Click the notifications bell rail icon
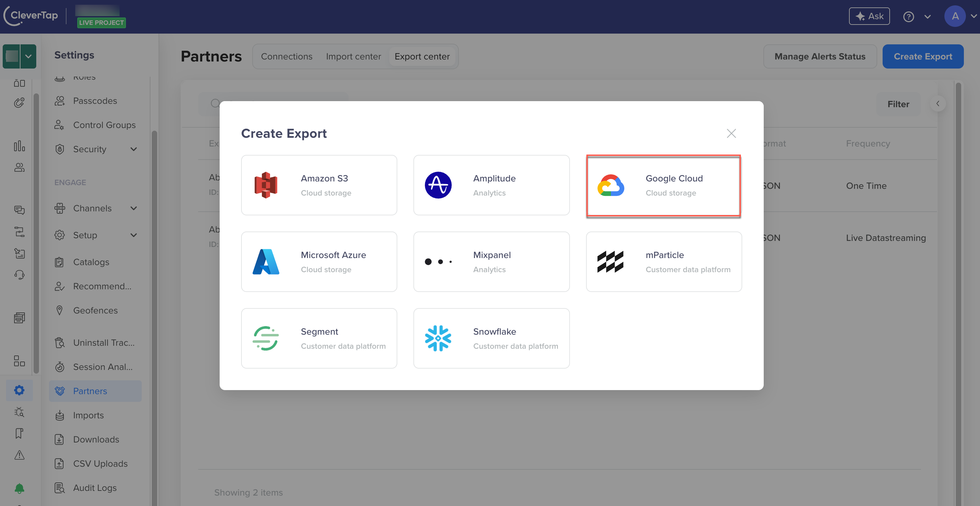Screen dimensions: 980x506 click(x=19, y=488)
